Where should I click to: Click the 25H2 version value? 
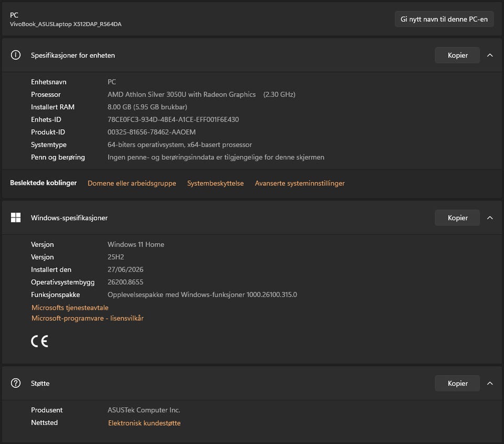[115, 257]
